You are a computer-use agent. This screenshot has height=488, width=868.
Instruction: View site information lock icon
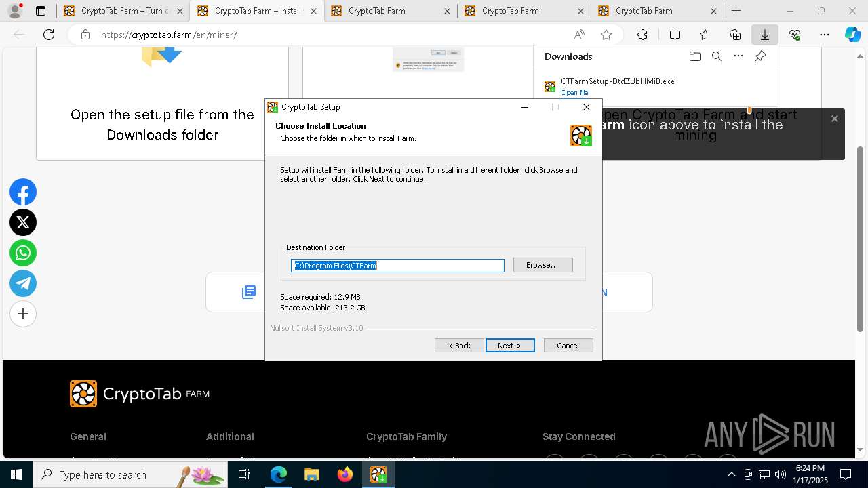tap(85, 35)
